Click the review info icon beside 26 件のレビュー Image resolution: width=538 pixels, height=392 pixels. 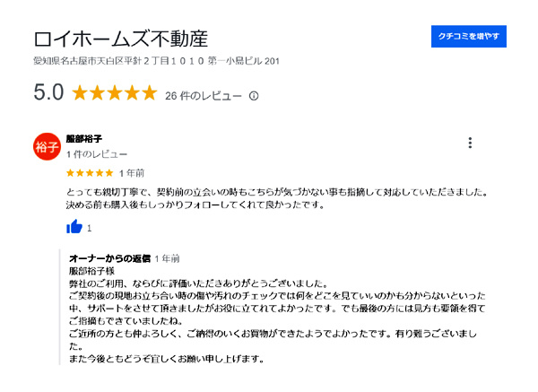coord(254,95)
